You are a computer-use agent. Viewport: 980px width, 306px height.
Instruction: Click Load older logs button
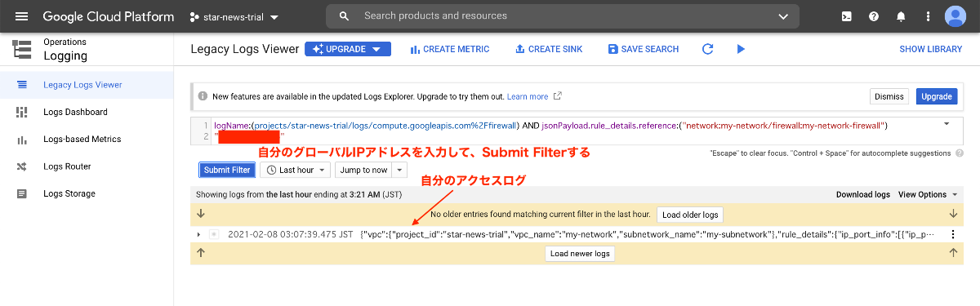pyautogui.click(x=690, y=215)
